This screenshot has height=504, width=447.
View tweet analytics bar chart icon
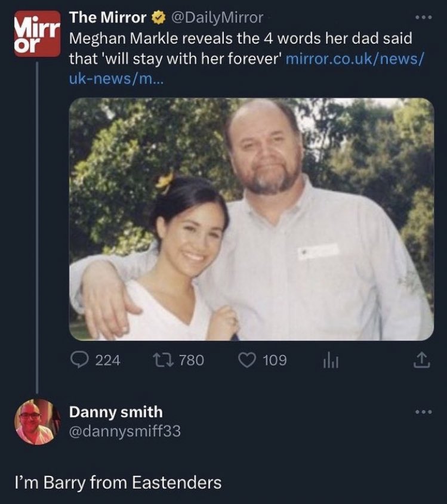[x=331, y=361]
